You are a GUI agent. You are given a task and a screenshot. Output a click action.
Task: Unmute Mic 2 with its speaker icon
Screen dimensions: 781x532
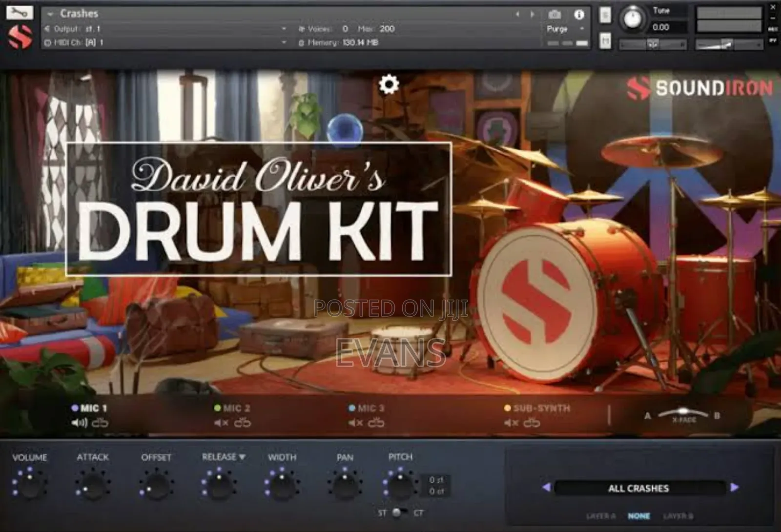coord(221,423)
